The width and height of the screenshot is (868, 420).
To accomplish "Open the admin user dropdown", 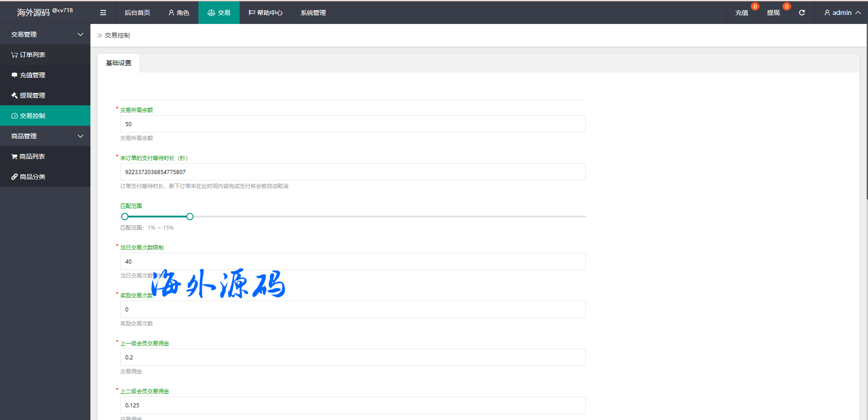I will pyautogui.click(x=842, y=13).
